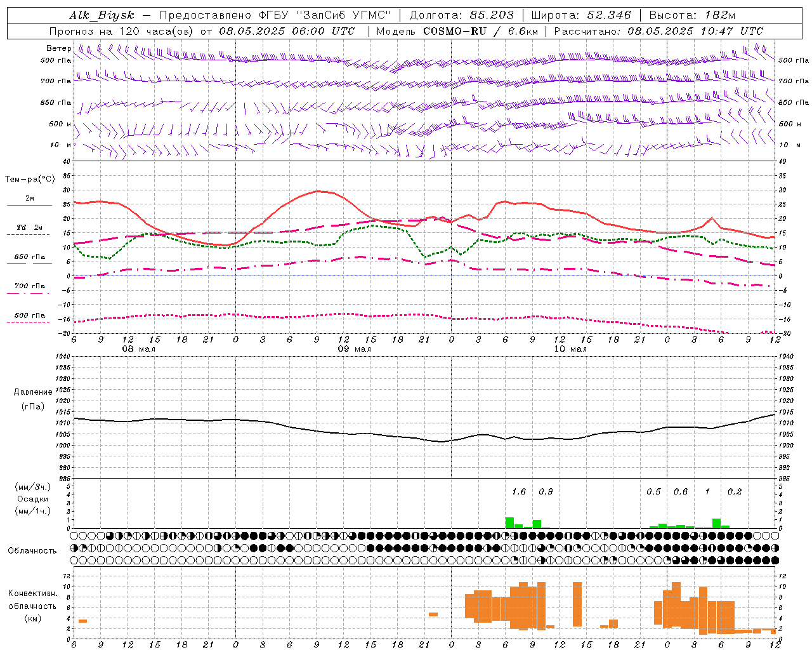This screenshot has height=650, width=812.
Task: Click the Облачность row label
Action: pos(32,551)
